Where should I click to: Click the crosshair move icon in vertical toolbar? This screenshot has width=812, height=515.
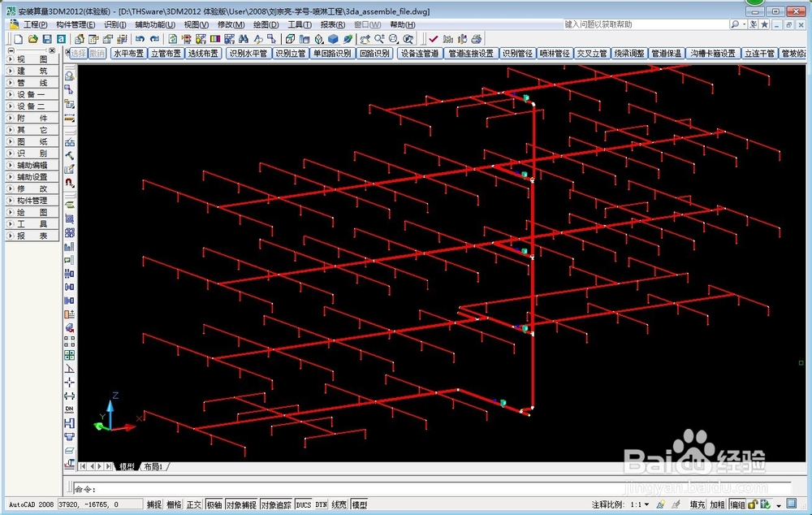[69, 383]
